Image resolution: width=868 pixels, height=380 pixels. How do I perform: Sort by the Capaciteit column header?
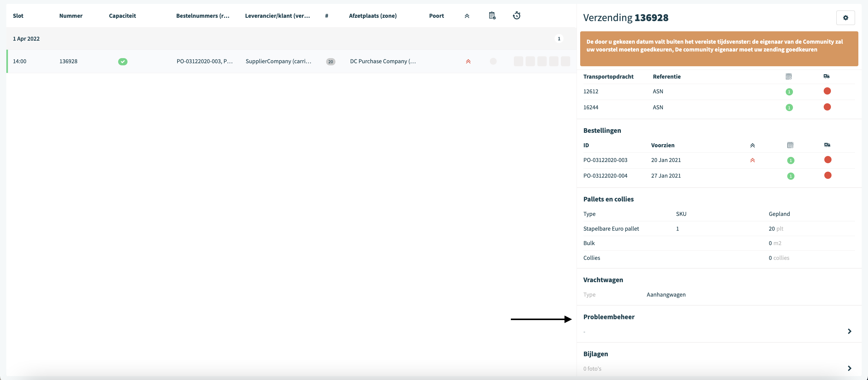click(x=122, y=16)
